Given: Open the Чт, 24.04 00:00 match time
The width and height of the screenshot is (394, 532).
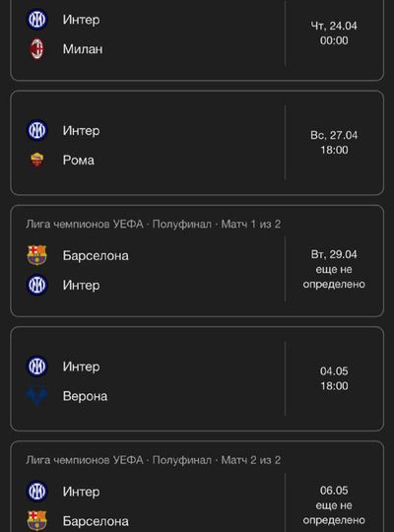Looking at the screenshot, I should tap(334, 33).
